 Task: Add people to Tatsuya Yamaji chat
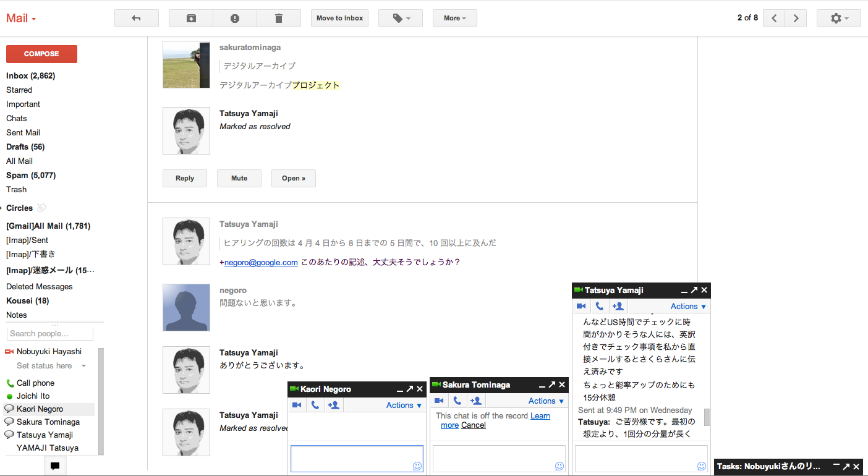pyautogui.click(x=618, y=306)
